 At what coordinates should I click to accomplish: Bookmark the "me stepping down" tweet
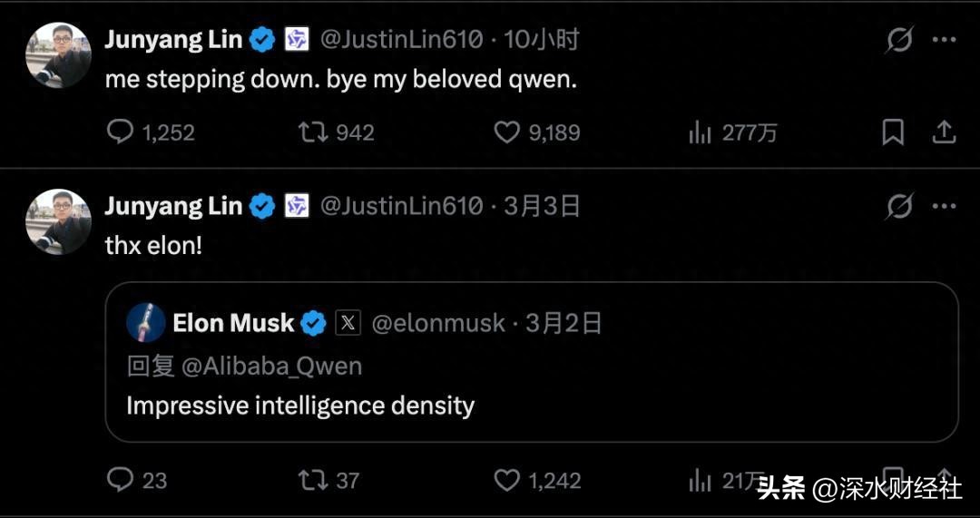pyautogui.click(x=893, y=132)
